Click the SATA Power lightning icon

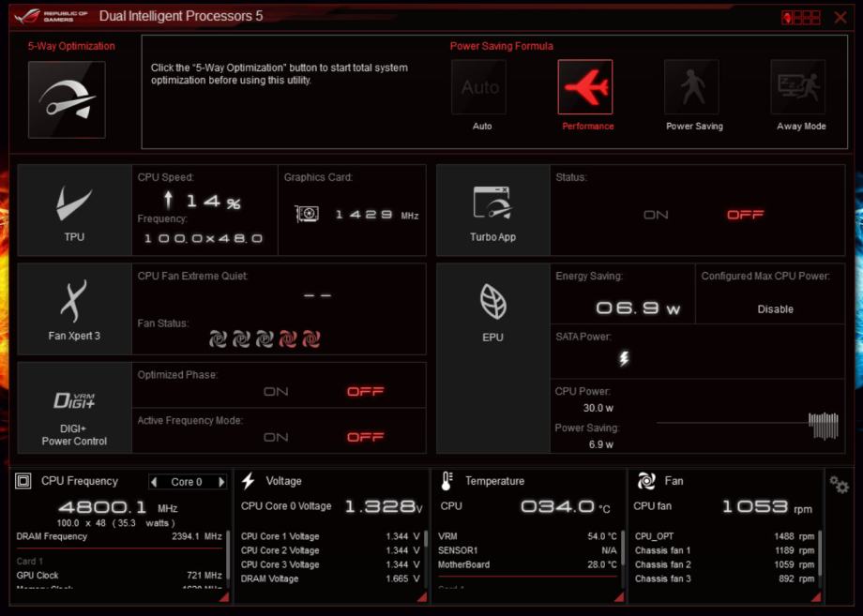(x=624, y=358)
